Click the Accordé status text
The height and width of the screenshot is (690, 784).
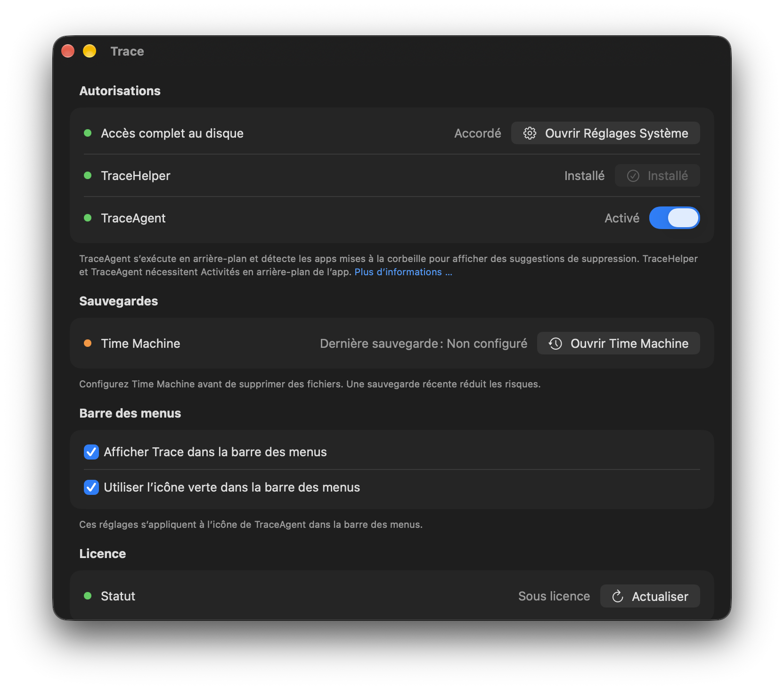(477, 133)
